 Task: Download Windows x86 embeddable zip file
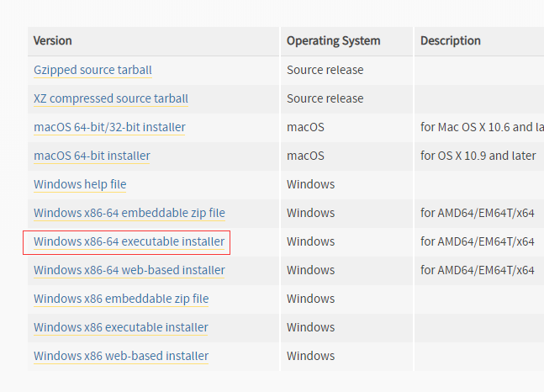pyautogui.click(x=121, y=299)
